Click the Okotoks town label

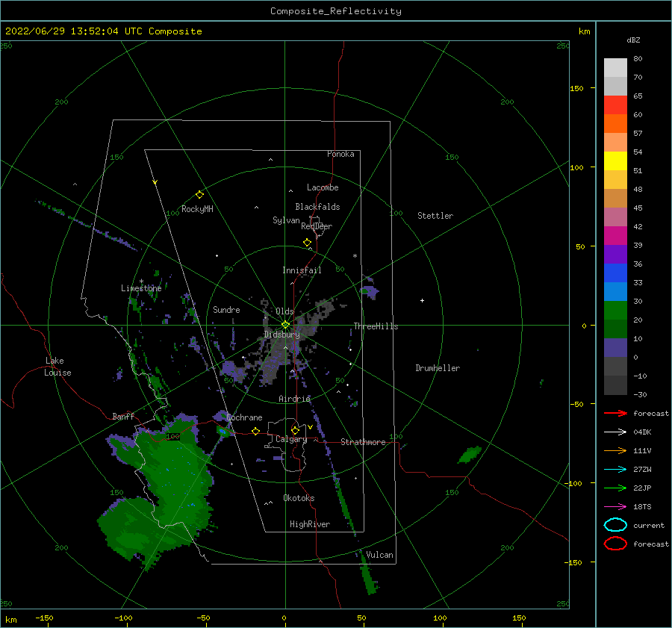(299, 498)
